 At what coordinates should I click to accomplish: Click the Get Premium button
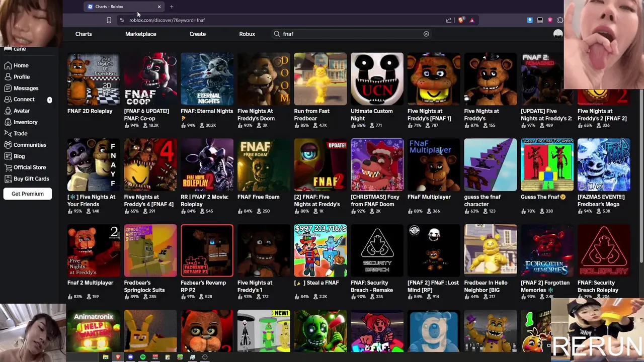(x=28, y=194)
